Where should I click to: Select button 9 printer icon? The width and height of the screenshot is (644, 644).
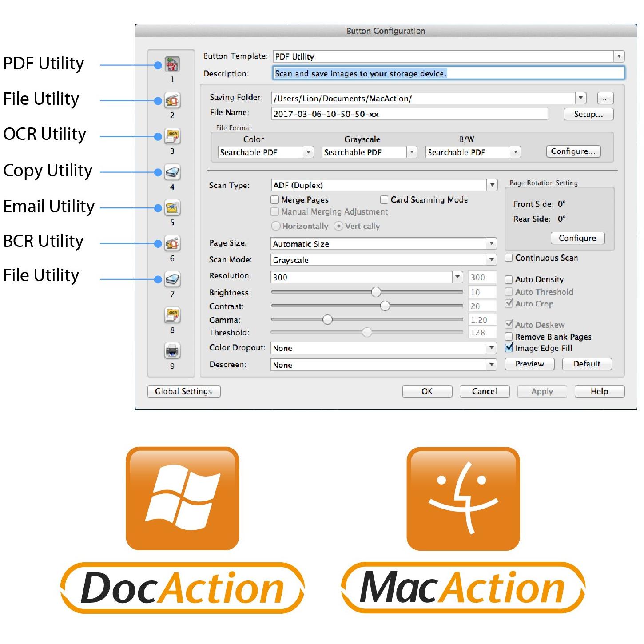[x=172, y=351]
